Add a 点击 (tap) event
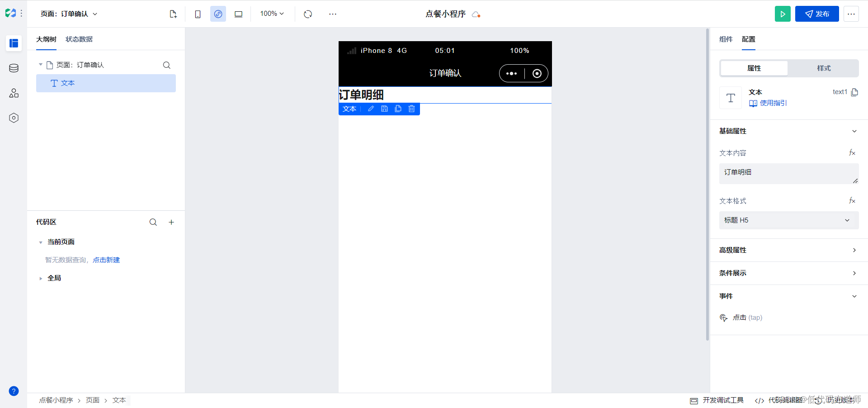868x408 pixels. pyautogui.click(x=741, y=318)
